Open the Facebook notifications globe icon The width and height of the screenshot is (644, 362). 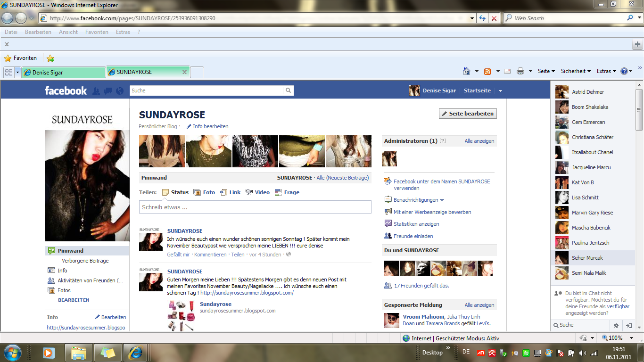coord(120,91)
